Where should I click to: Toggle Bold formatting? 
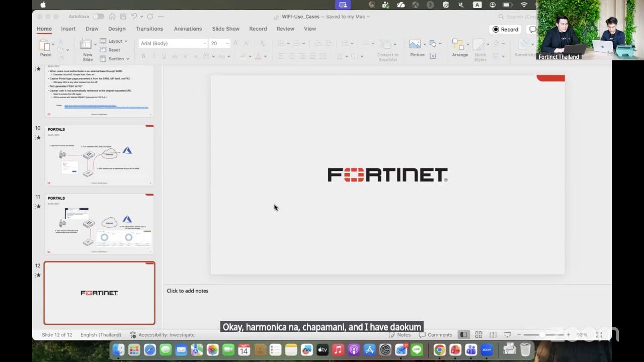pyautogui.click(x=143, y=56)
